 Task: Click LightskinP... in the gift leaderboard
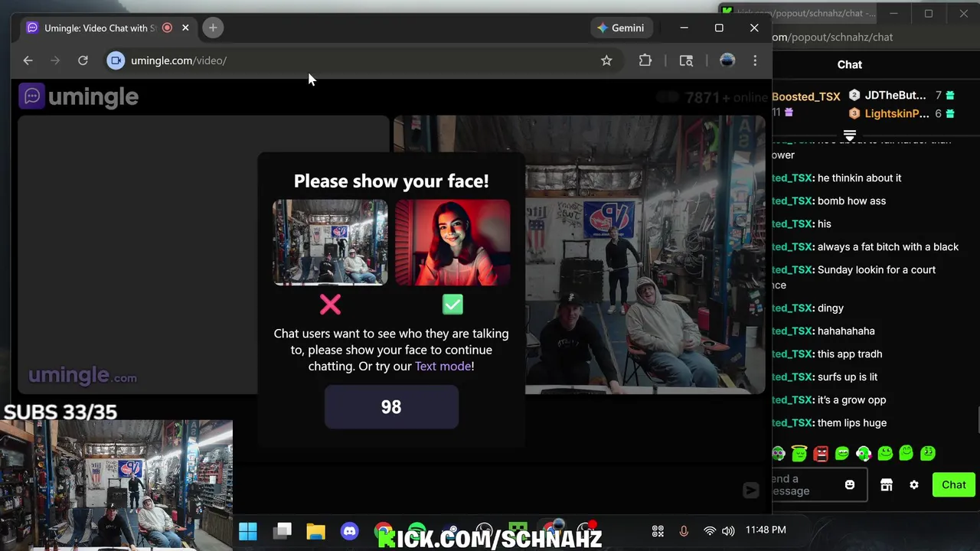pyautogui.click(x=897, y=113)
